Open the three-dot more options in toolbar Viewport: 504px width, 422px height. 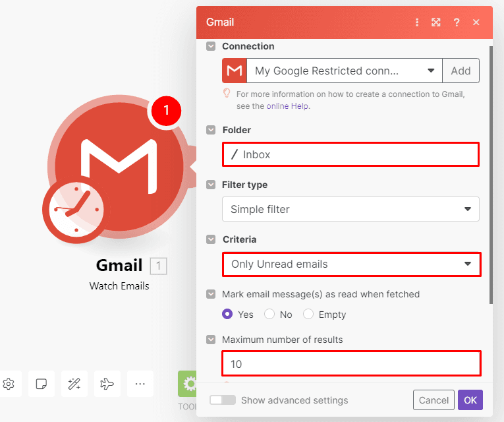coord(140,384)
